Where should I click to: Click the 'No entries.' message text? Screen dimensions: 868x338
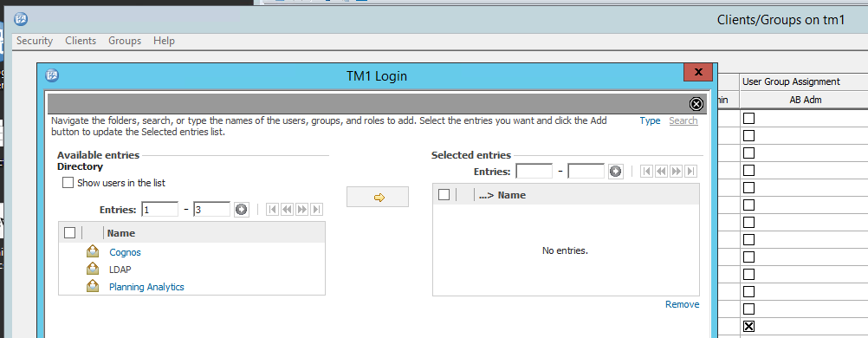click(x=565, y=251)
